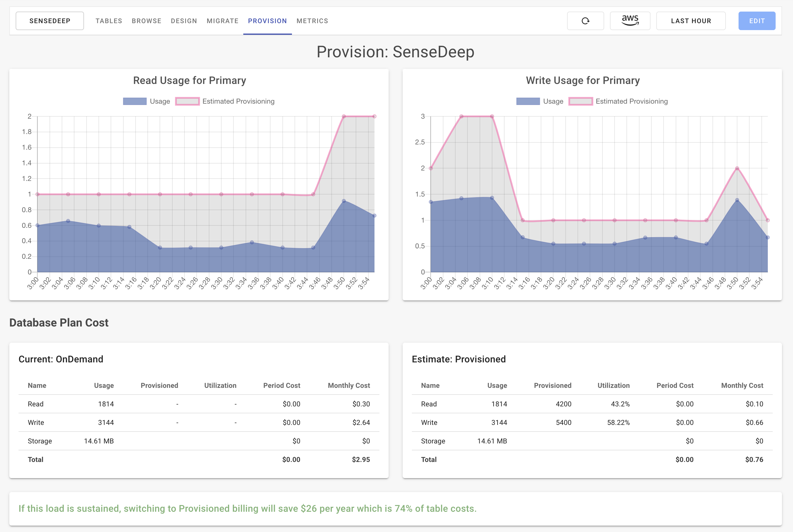Click the write utilization value 58.22%
793x532 pixels.
(618, 422)
